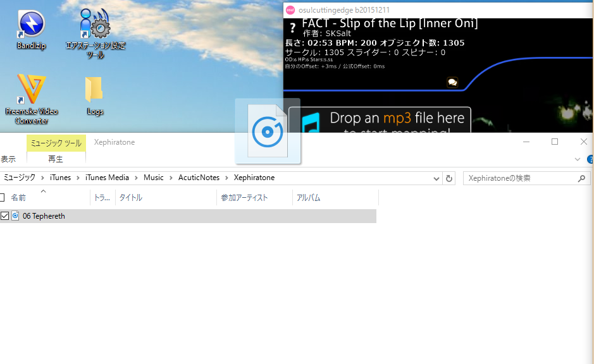This screenshot has width=594, height=364.
Task: Go to AcuticNotes folder in breadcrumb
Action: (199, 178)
